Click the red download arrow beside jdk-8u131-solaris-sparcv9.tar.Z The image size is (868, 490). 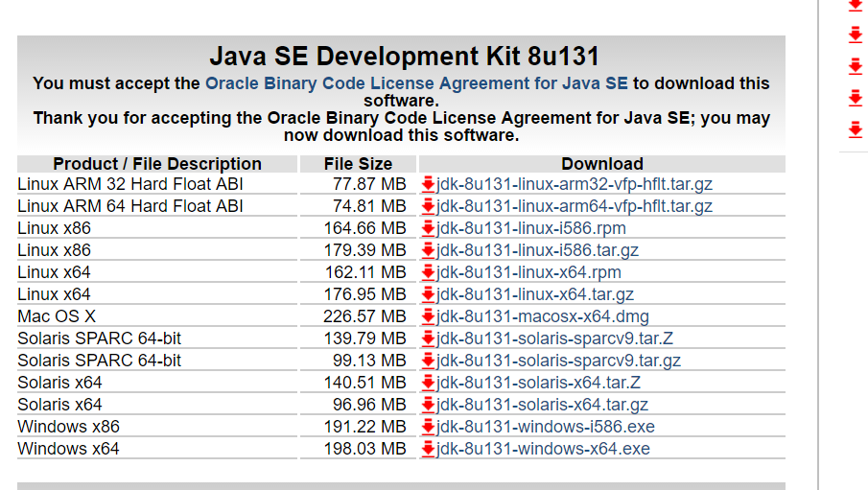point(428,338)
